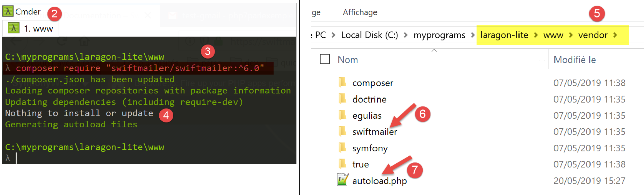The height and width of the screenshot is (195, 644).
Task: Select the symfony folder icon
Action: click(342, 148)
